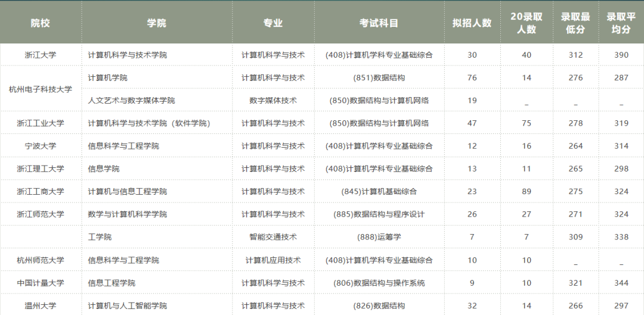Click 信息工程学院 cell
The width and height of the screenshot is (644, 315).
click(112, 283)
